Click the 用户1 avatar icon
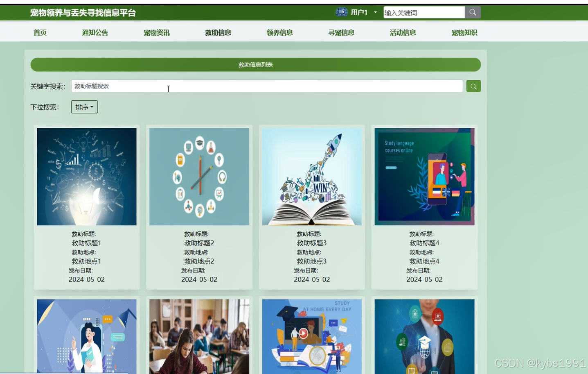 (x=341, y=12)
